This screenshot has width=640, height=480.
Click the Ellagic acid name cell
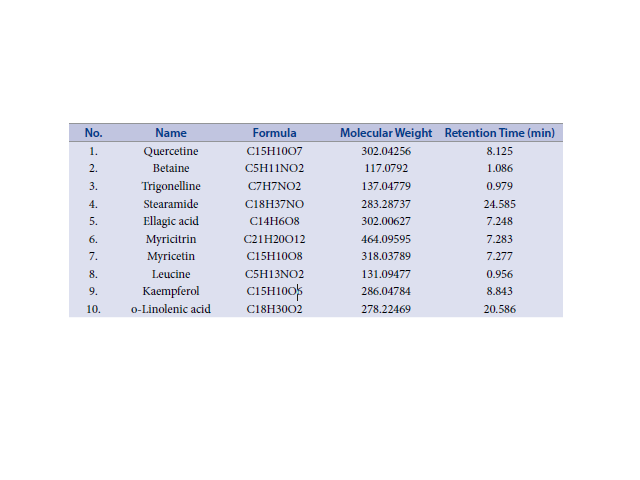point(171,221)
